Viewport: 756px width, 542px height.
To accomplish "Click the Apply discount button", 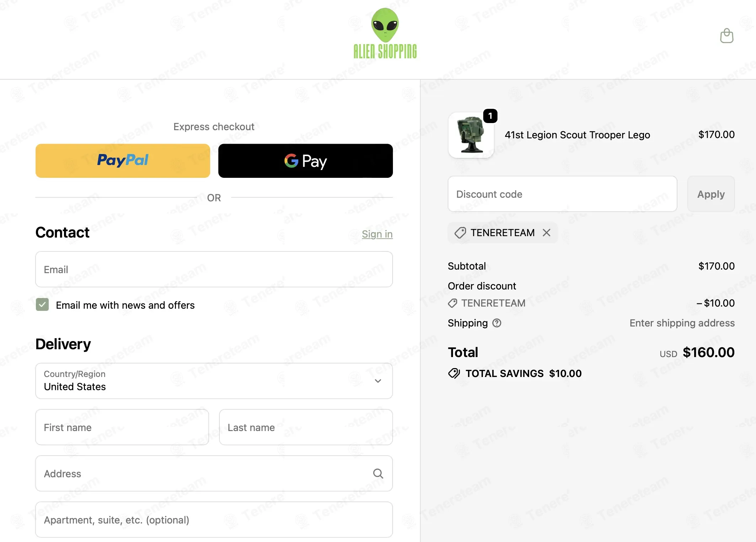I will (x=711, y=194).
